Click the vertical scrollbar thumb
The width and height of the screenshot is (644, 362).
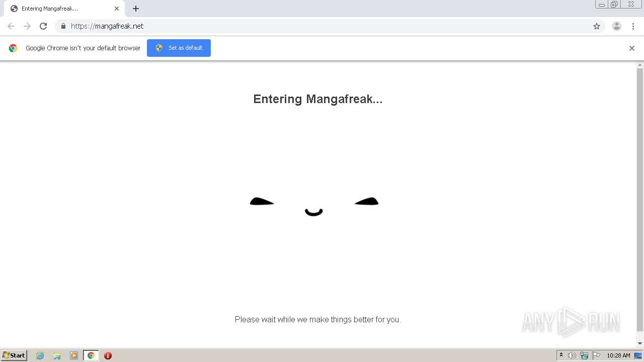[x=640, y=200]
